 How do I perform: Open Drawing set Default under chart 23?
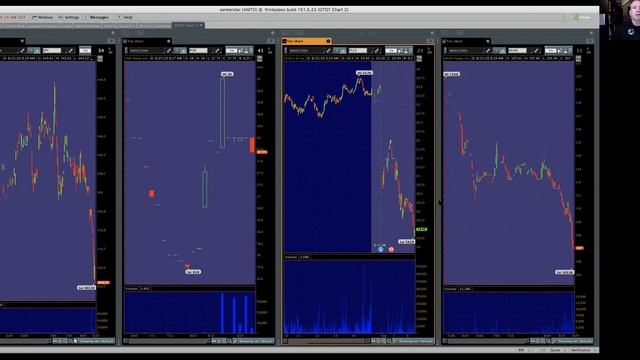pyautogui.click(x=416, y=341)
